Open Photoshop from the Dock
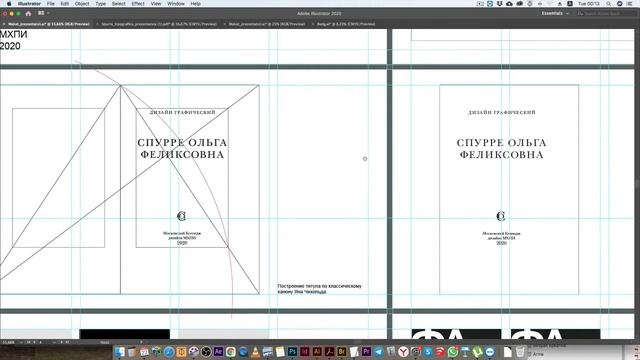Image resolution: width=640 pixels, height=360 pixels. (x=292, y=352)
